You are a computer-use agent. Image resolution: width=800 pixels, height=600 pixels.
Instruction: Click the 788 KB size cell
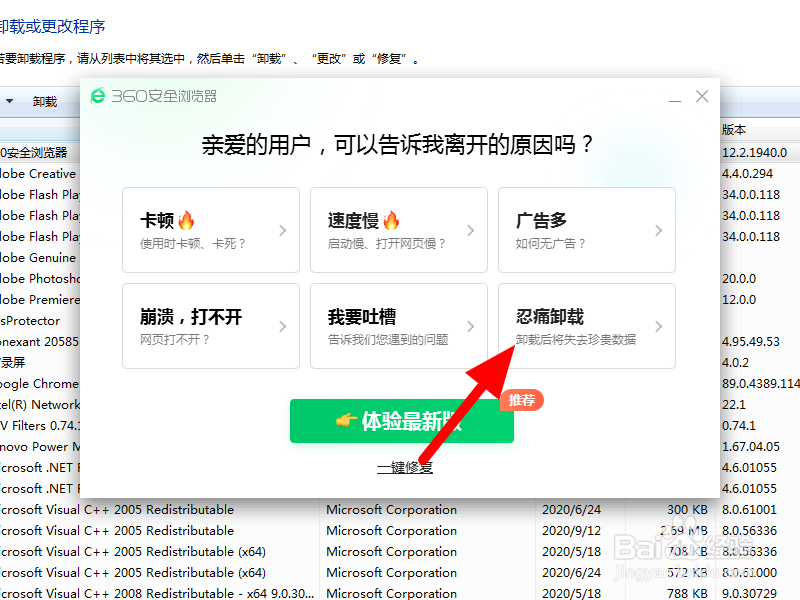[x=687, y=593]
